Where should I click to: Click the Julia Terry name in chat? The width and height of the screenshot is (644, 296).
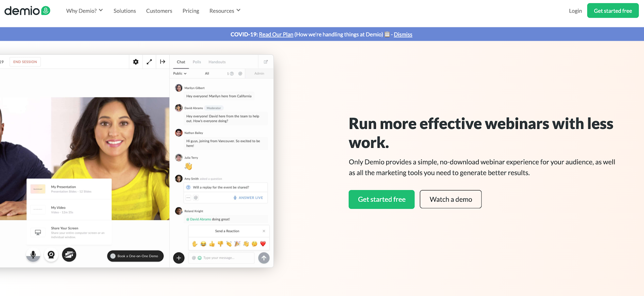pyautogui.click(x=191, y=158)
